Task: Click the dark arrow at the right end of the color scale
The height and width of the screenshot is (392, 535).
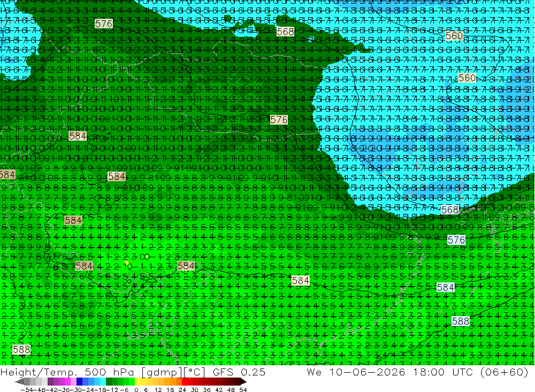Action: click(x=243, y=382)
